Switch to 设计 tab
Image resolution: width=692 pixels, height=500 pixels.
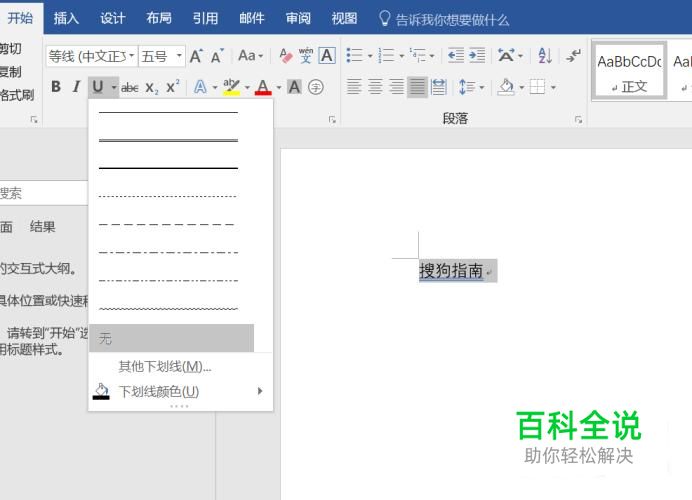(113, 18)
